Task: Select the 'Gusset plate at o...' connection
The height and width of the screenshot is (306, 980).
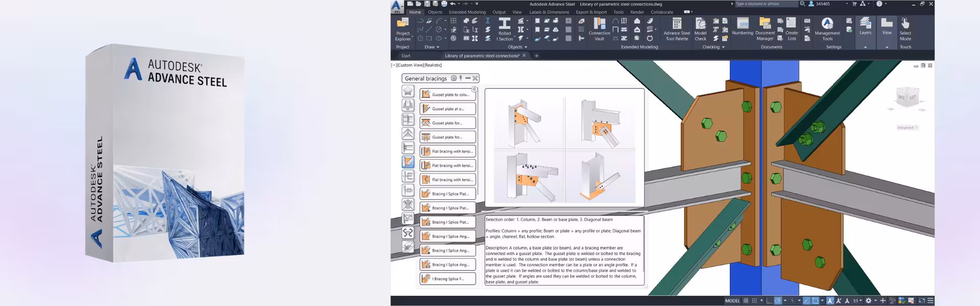Action: click(448, 109)
